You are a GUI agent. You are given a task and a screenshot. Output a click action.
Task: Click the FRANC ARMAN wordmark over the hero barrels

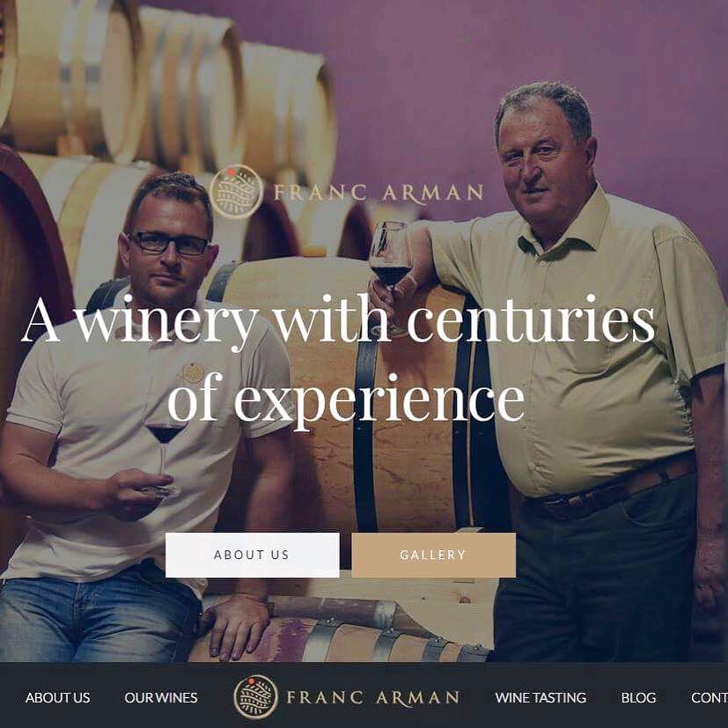379,193
